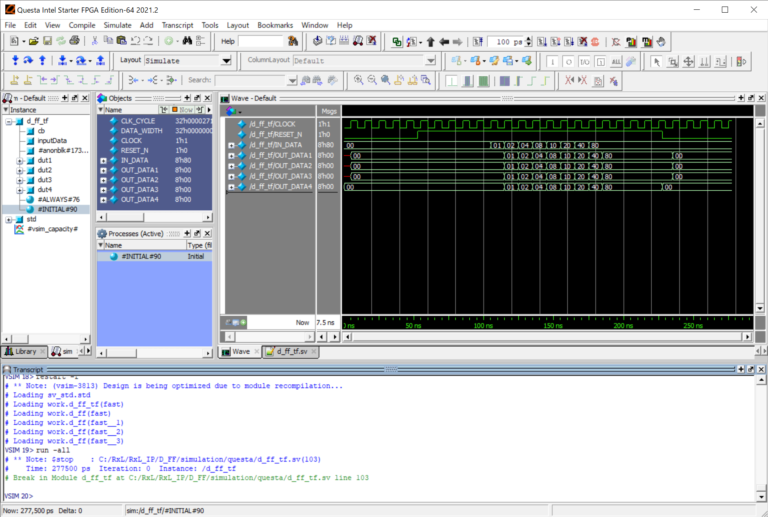This screenshot has height=517, width=768.
Task: Select /d_ff_tf/CLOCK signal in the Wave pane
Action: 272,124
